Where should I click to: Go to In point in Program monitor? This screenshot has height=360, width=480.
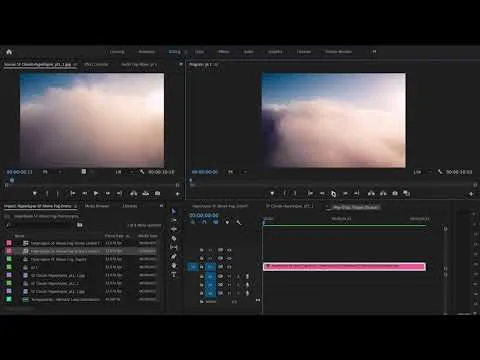310,193
